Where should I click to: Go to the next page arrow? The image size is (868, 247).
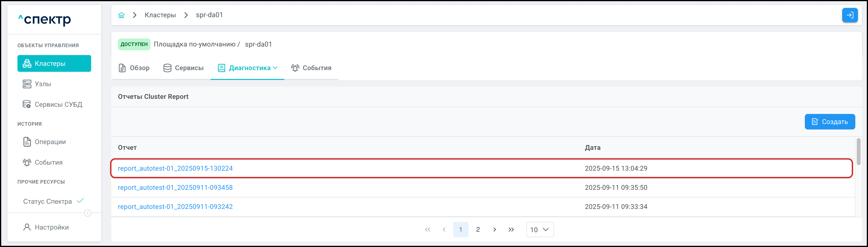(x=494, y=230)
